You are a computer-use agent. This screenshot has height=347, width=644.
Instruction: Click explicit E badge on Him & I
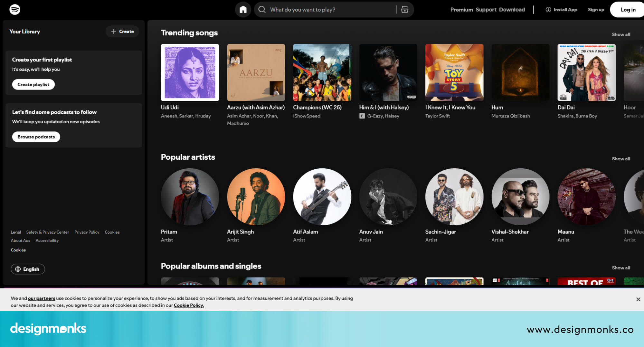[362, 116]
